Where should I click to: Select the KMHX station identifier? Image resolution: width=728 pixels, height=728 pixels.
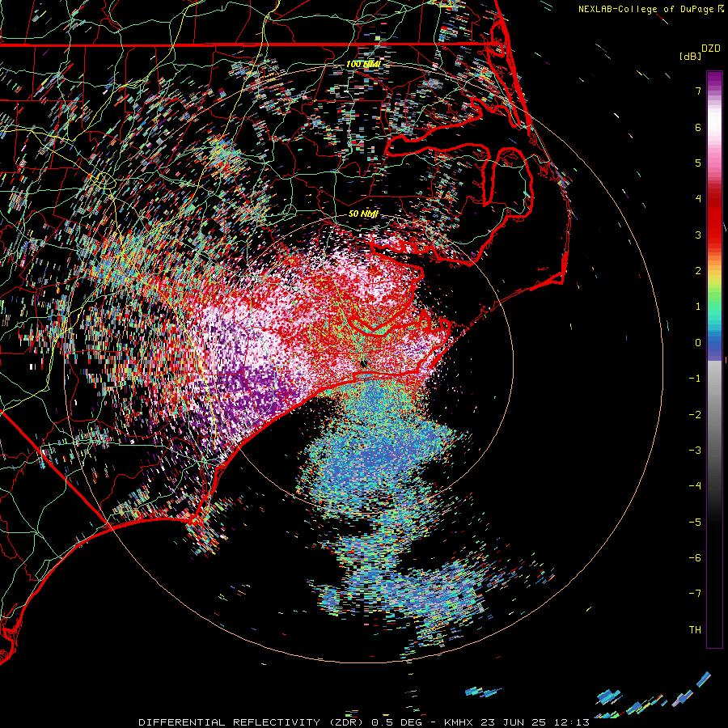[459, 722]
